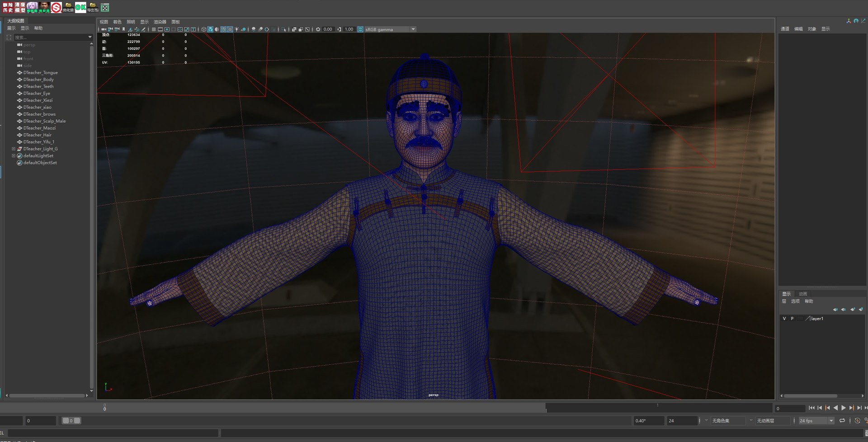Open the sRGB gamma dropdown
Image resolution: width=868 pixels, height=442 pixels.
413,29
